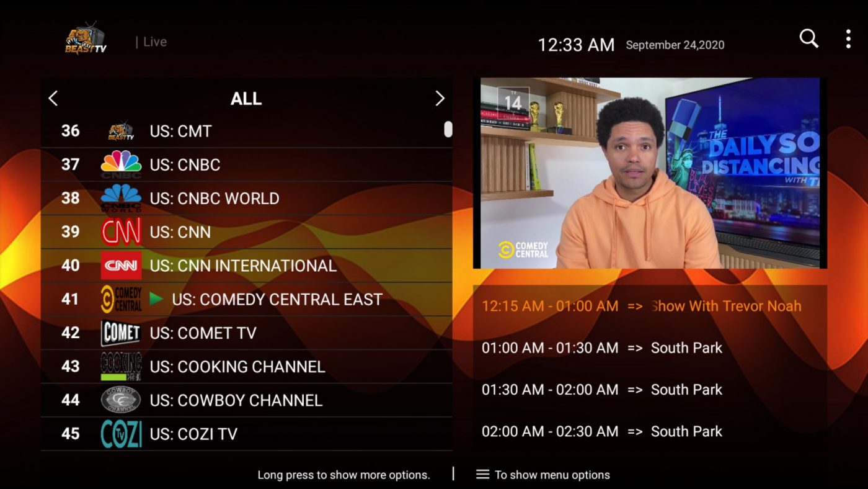The height and width of the screenshot is (489, 868).
Task: Open the Comedy Central video preview
Action: tap(650, 173)
